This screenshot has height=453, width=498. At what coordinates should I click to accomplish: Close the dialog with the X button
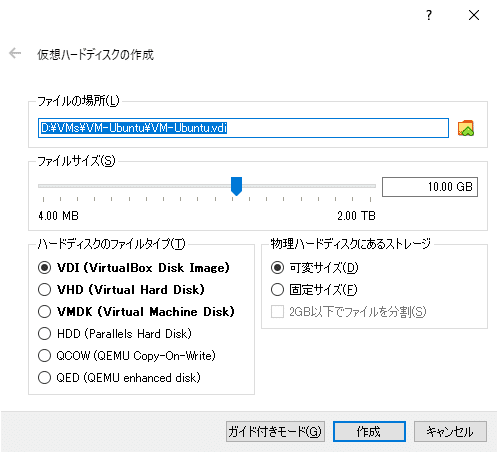pos(474,15)
